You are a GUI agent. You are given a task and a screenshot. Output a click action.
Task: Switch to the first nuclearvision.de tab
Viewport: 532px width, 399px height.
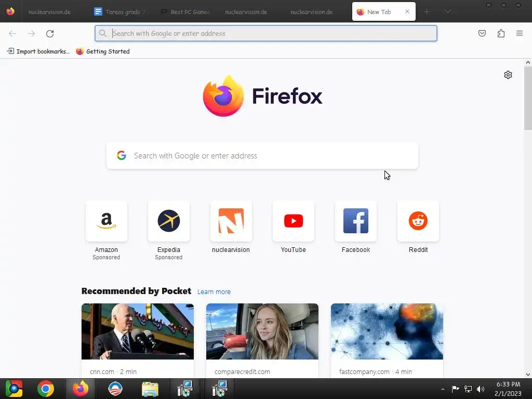(49, 12)
